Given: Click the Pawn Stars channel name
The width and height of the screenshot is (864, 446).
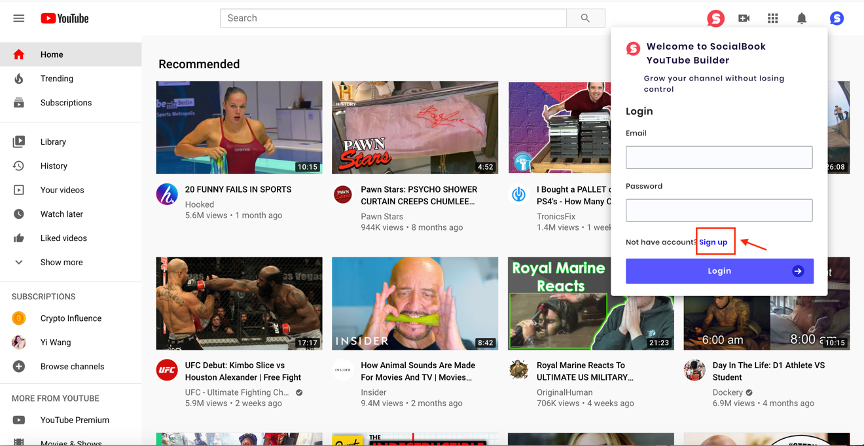Looking at the screenshot, I should [x=382, y=217].
